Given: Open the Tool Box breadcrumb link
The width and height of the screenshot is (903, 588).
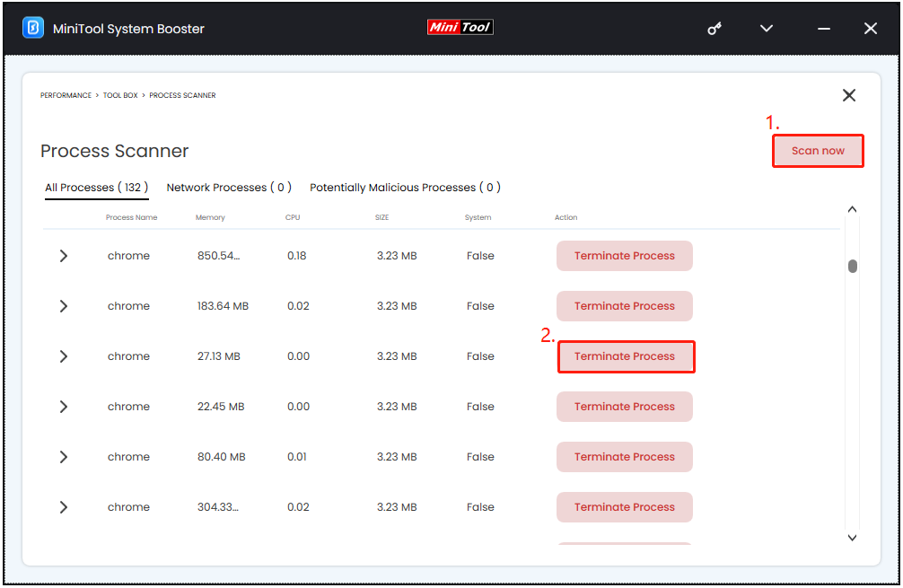Looking at the screenshot, I should (x=120, y=95).
